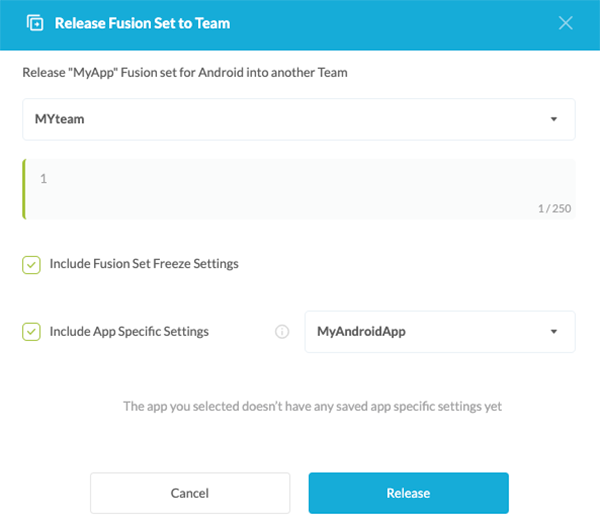Open the MyAndroidApp app selector
Screen dimensions: 600x524
click(x=439, y=332)
